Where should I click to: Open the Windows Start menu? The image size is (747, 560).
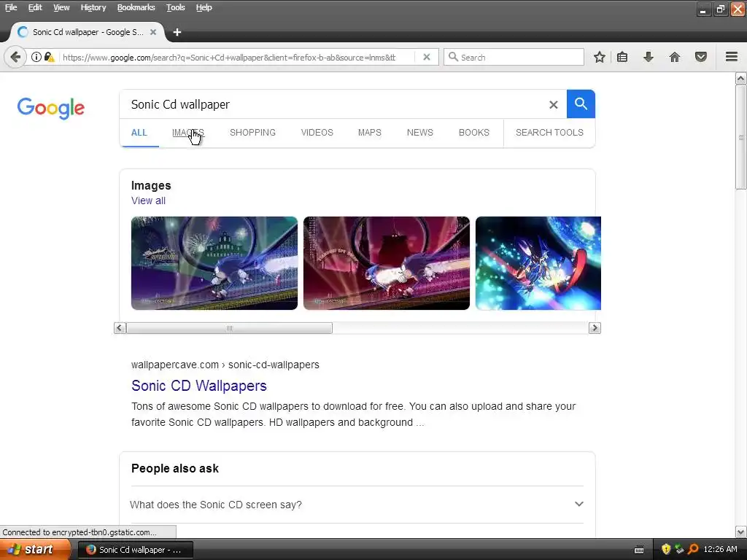[x=35, y=550]
